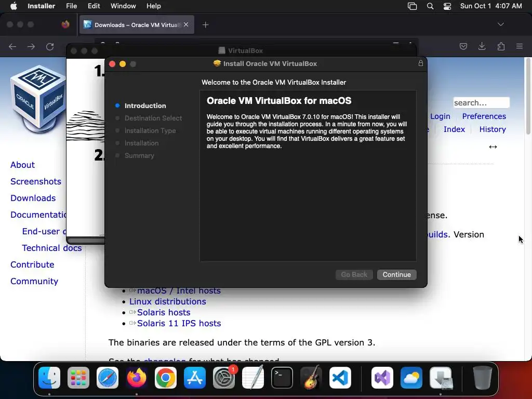532x399 pixels.
Task: Open Firefox from the Dock
Action: click(137, 378)
